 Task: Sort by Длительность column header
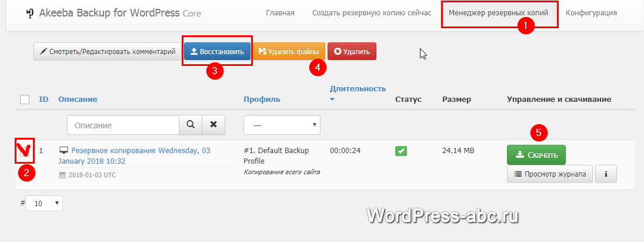[x=358, y=89]
